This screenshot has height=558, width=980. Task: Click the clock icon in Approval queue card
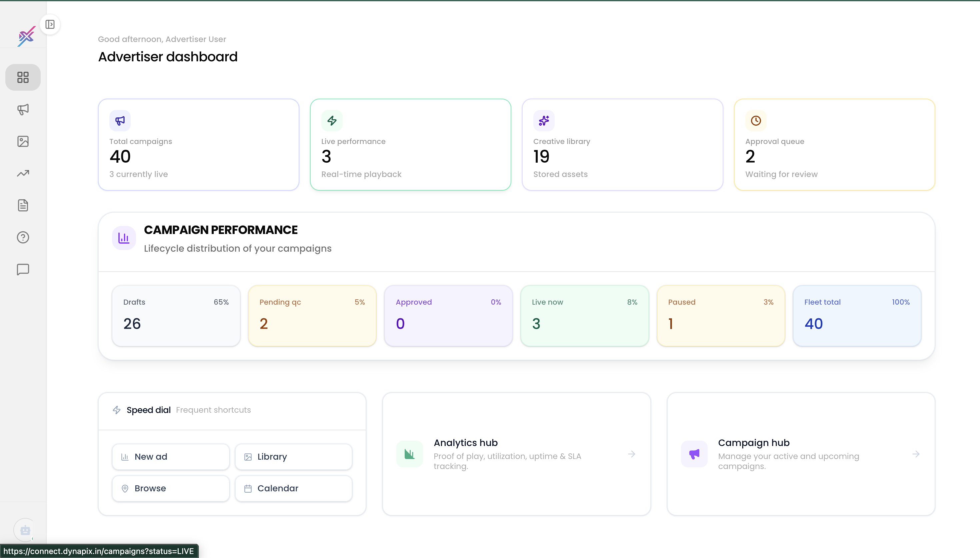coord(756,121)
